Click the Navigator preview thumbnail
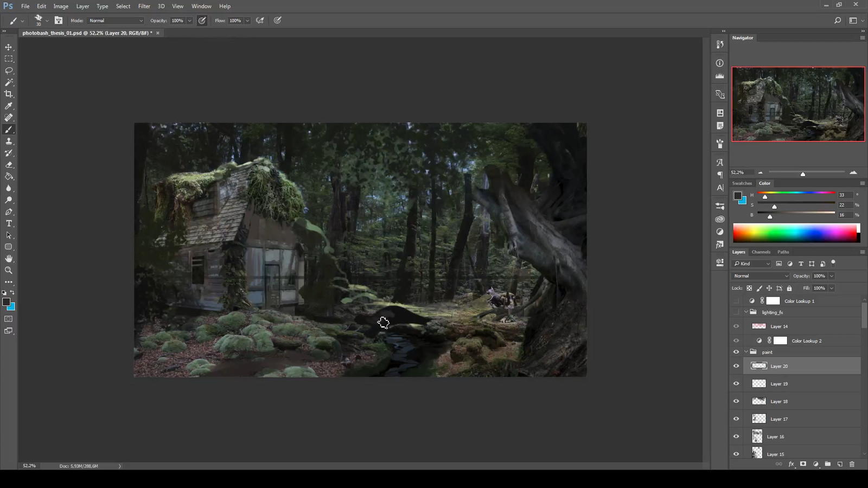The width and height of the screenshot is (868, 488). [x=798, y=104]
